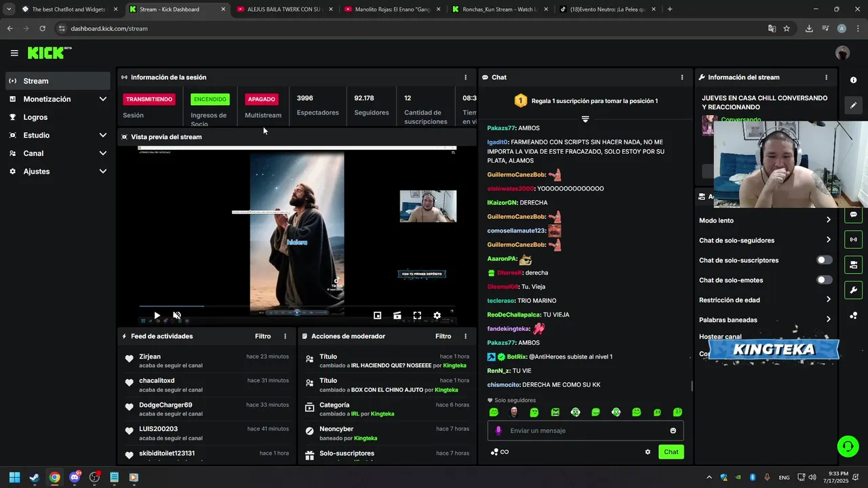Viewport: 868px width, 488px height.
Task: Switch preview to theater mode
Action: [397, 315]
